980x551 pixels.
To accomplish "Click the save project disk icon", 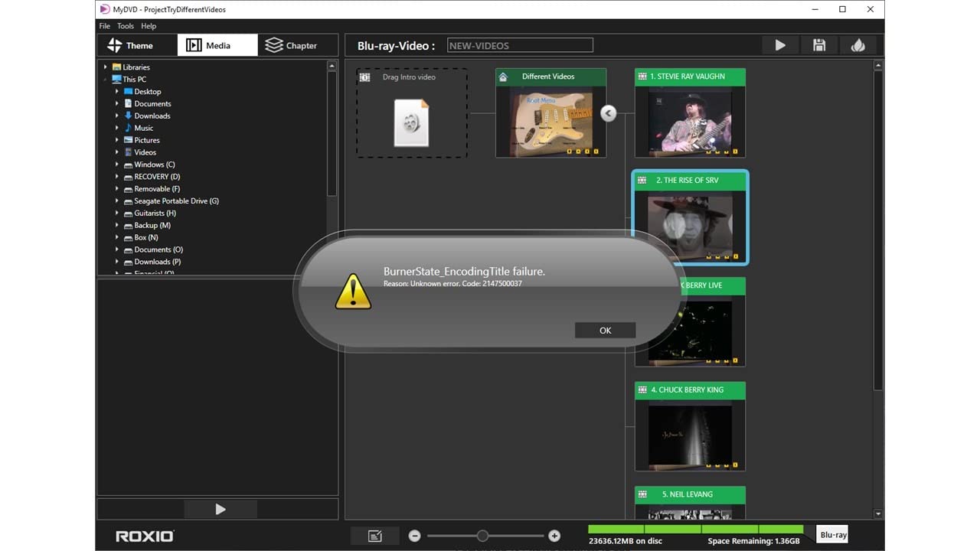I will coord(818,45).
